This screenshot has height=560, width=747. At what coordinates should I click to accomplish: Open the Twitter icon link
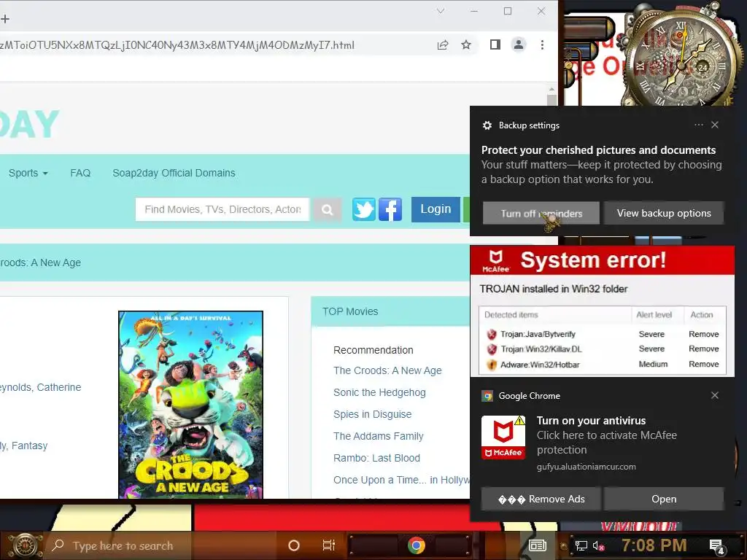tap(364, 209)
